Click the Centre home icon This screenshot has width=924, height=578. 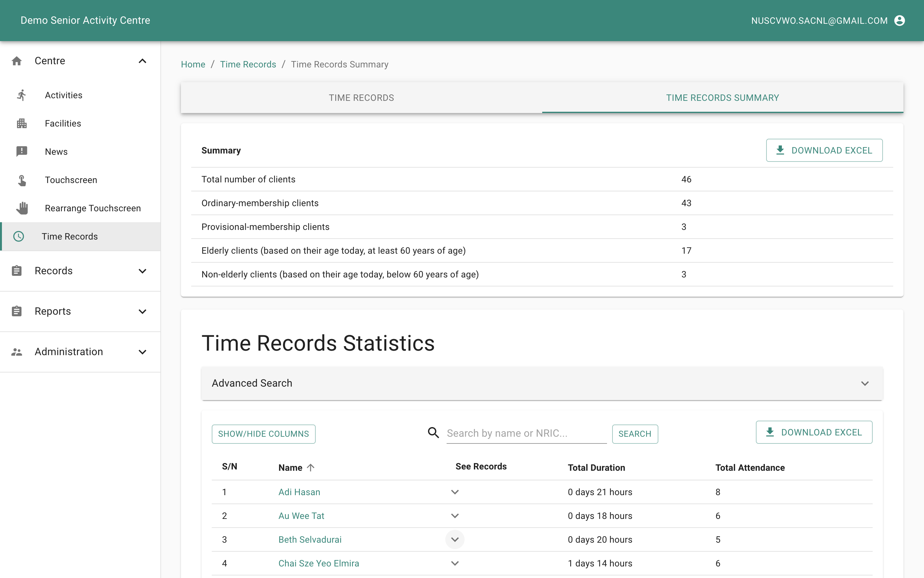17,61
